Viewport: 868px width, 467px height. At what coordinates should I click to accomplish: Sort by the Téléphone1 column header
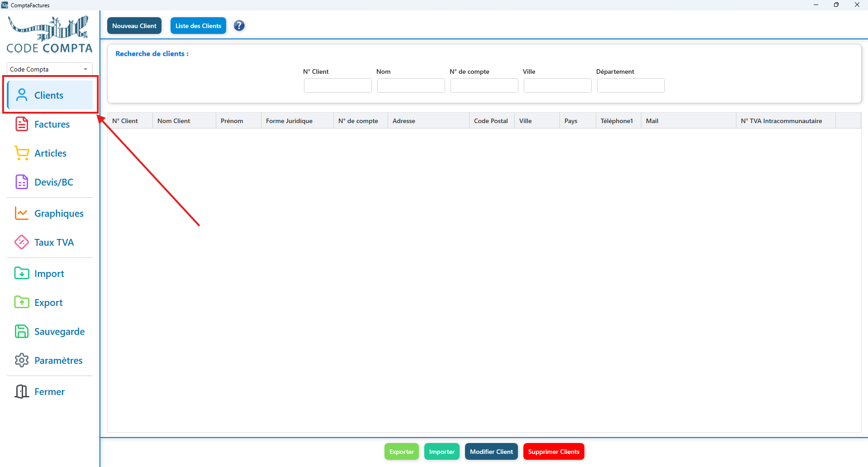pos(619,121)
